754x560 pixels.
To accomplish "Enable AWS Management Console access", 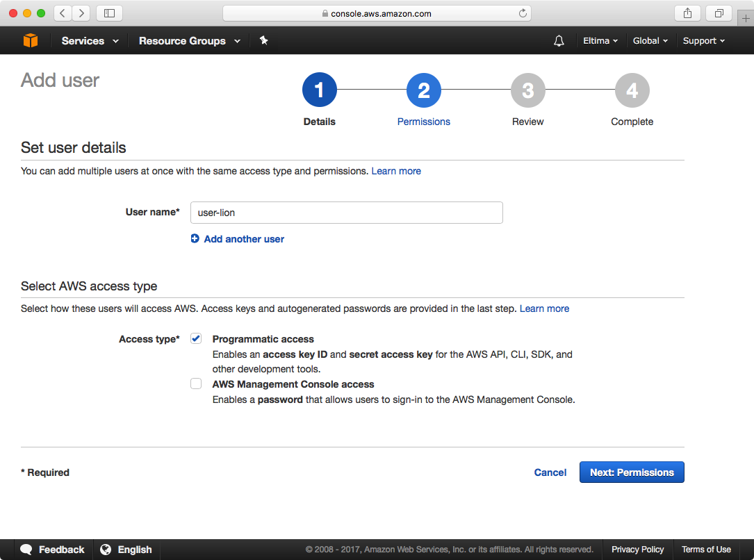I will (195, 383).
